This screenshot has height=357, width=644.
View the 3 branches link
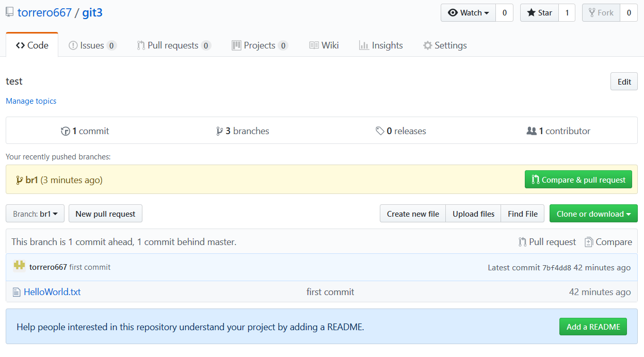pos(243,131)
